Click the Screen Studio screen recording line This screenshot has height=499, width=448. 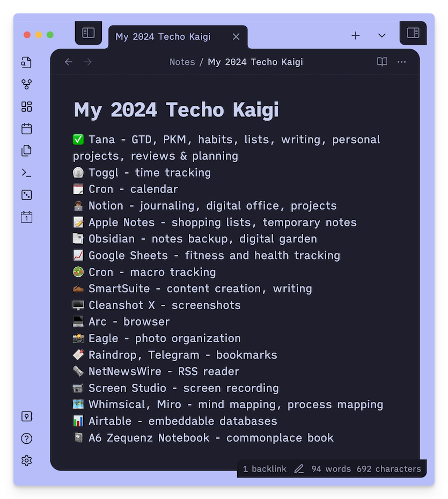[175, 388]
